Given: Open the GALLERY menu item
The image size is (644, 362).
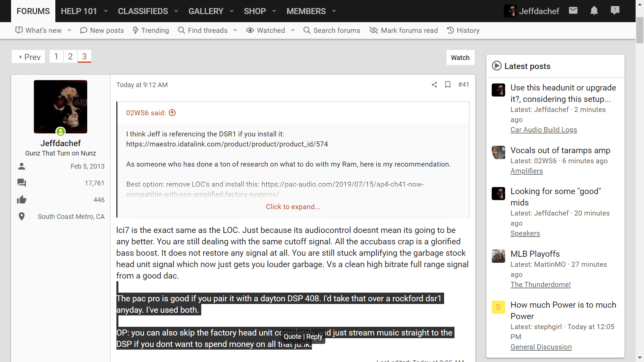Looking at the screenshot, I should coord(206,11).
